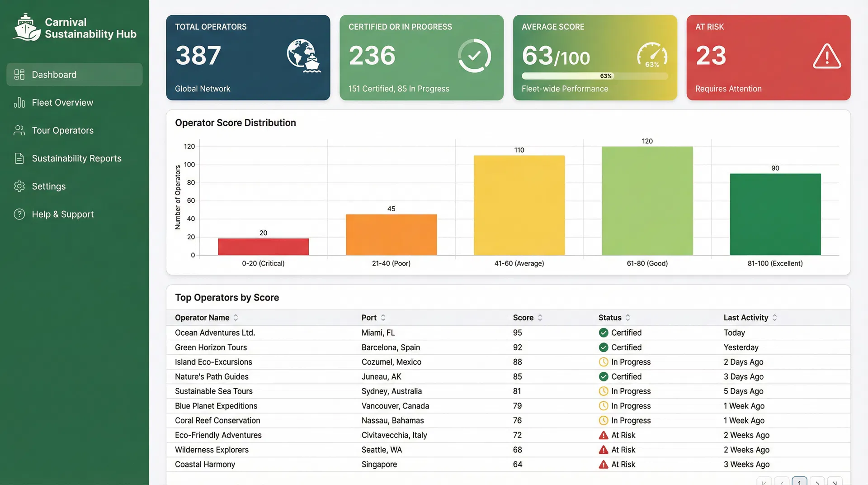
Task: Click the Settings gear icon
Action: [19, 186]
